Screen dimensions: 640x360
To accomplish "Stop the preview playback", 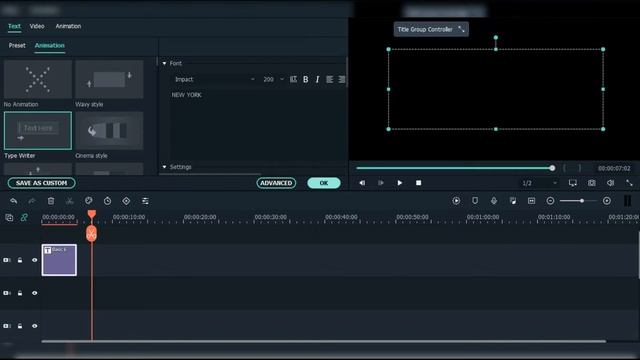I will tap(418, 183).
